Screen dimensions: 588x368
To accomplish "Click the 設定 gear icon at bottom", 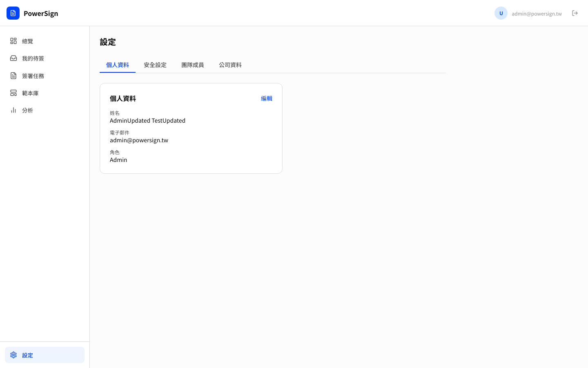I will 13,355.
